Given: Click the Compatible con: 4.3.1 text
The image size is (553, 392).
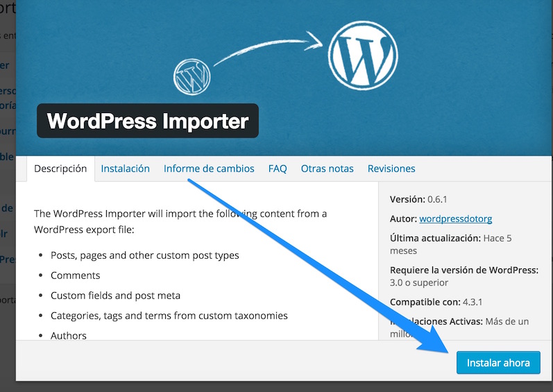Looking at the screenshot, I should [436, 302].
